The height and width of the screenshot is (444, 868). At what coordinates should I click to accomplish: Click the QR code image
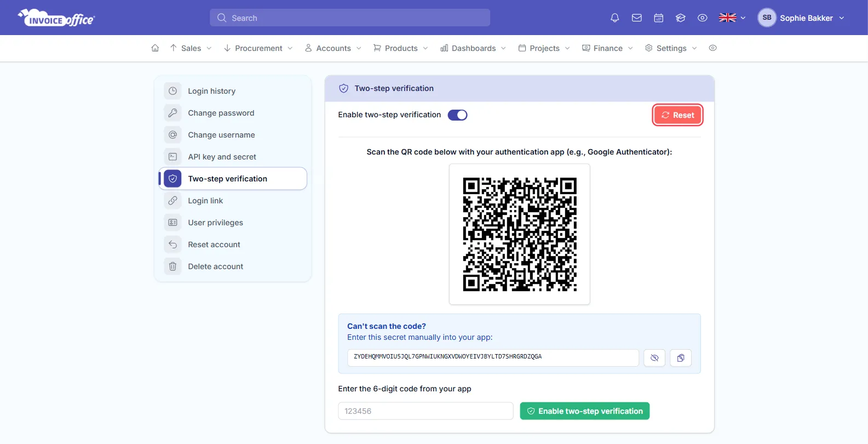click(x=520, y=234)
